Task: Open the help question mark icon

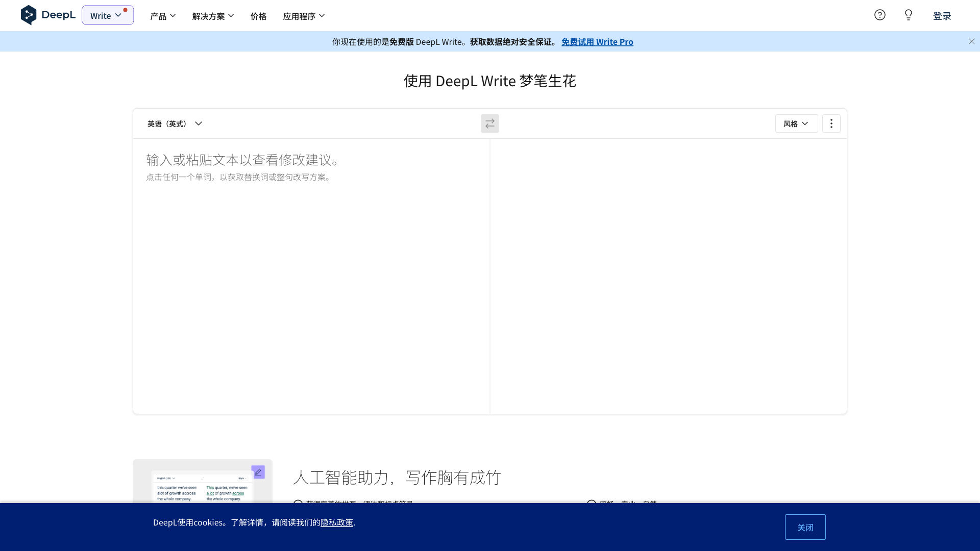Action: [x=879, y=15]
